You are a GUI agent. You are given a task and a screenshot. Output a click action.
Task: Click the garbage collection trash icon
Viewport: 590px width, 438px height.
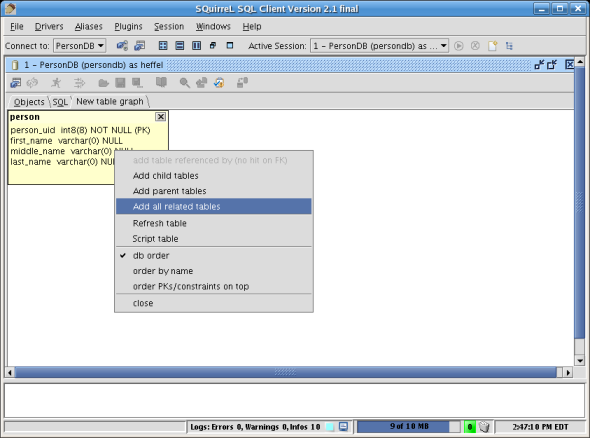point(484,427)
